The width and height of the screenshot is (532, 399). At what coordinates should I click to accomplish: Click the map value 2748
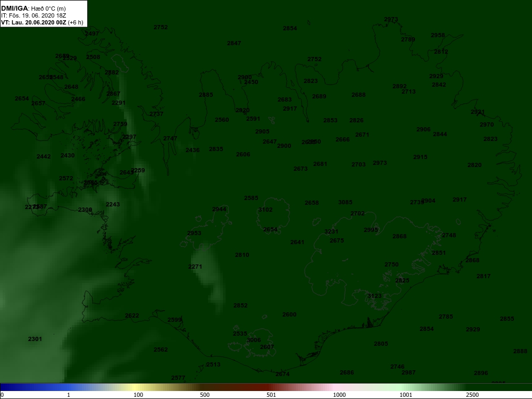(449, 236)
